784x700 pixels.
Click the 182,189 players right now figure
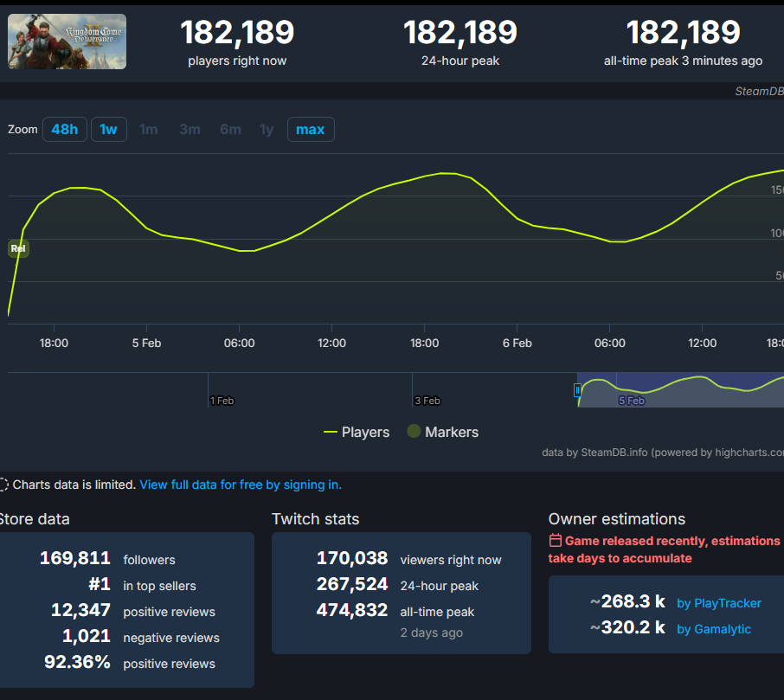point(237,33)
